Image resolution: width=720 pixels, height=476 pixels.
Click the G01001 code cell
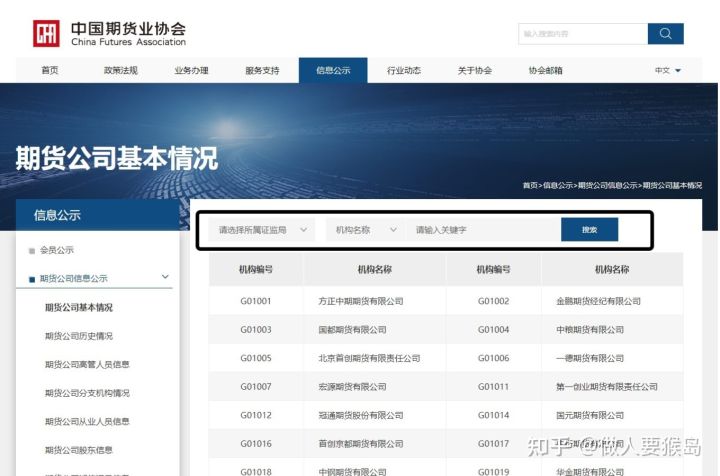click(x=256, y=301)
